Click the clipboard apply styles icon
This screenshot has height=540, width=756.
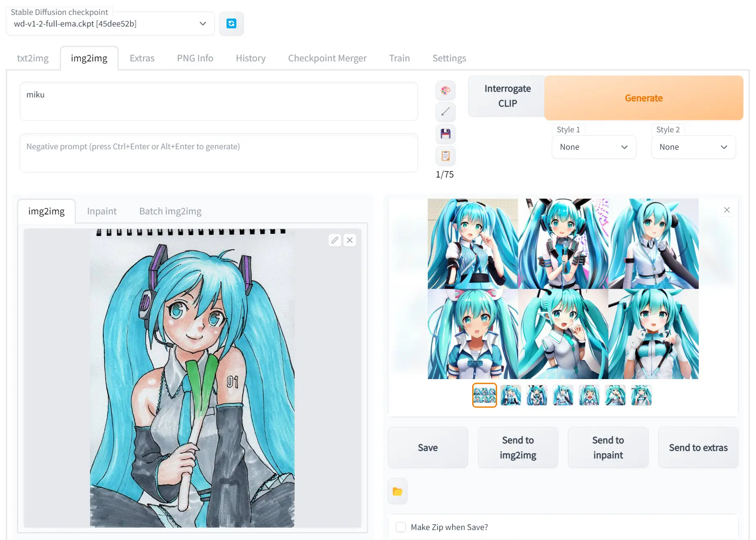445,156
